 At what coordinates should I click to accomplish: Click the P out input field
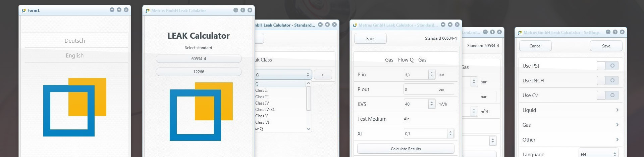(419, 89)
